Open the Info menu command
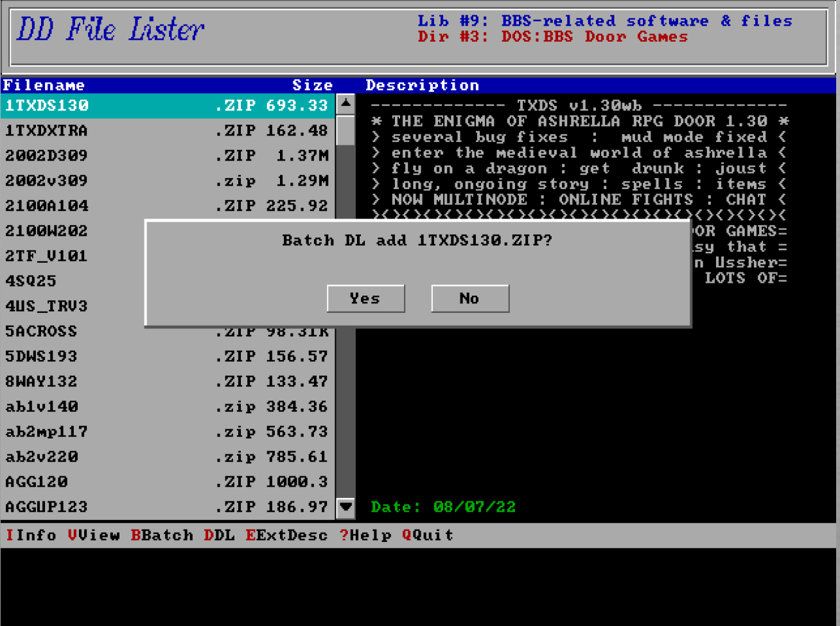840x626 pixels. [x=31, y=535]
